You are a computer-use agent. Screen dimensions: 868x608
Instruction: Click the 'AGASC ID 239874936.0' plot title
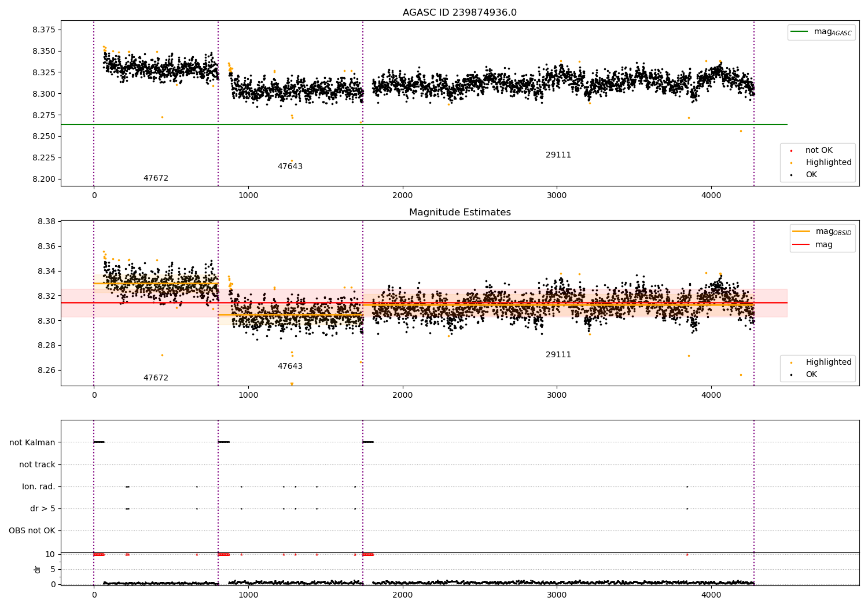459,13
